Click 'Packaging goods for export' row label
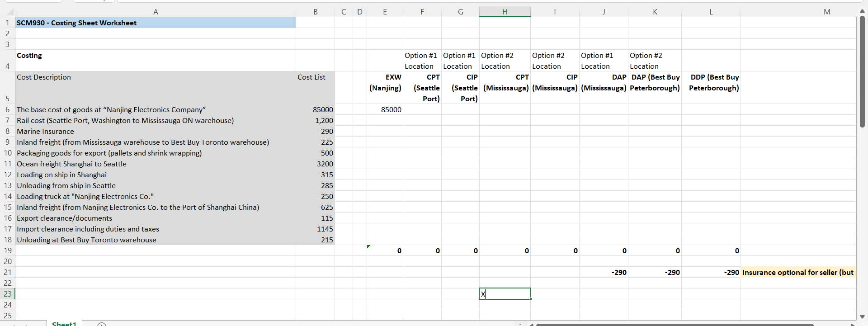 [x=109, y=153]
